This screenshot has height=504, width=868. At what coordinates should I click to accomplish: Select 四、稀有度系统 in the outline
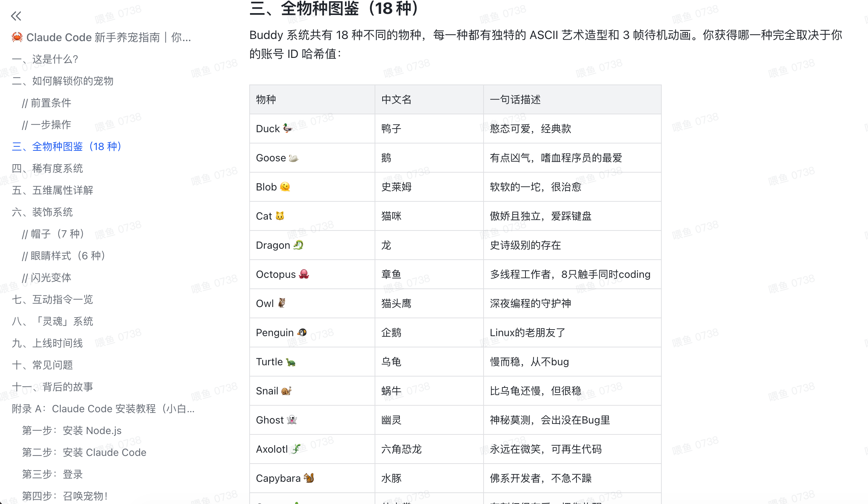[47, 168]
